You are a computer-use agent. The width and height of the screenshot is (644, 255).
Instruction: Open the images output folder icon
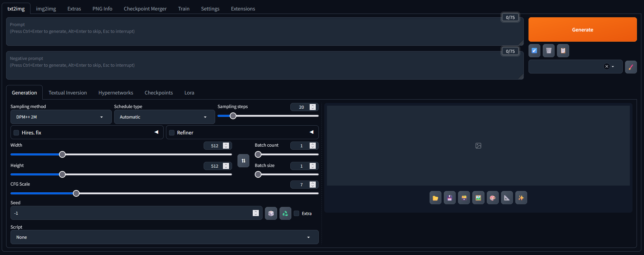click(x=435, y=198)
